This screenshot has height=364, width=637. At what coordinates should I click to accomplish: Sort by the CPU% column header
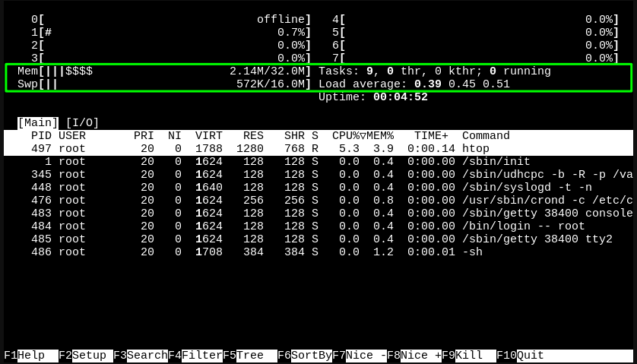pyautogui.click(x=346, y=136)
